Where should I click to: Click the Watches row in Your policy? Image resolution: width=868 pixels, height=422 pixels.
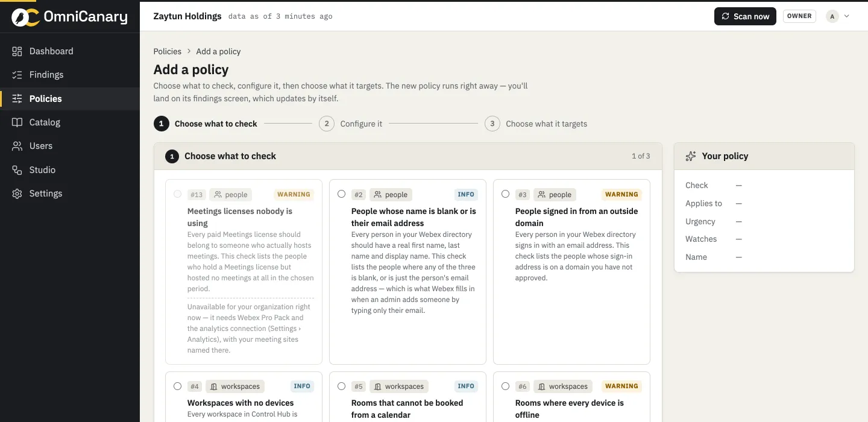pyautogui.click(x=764, y=239)
